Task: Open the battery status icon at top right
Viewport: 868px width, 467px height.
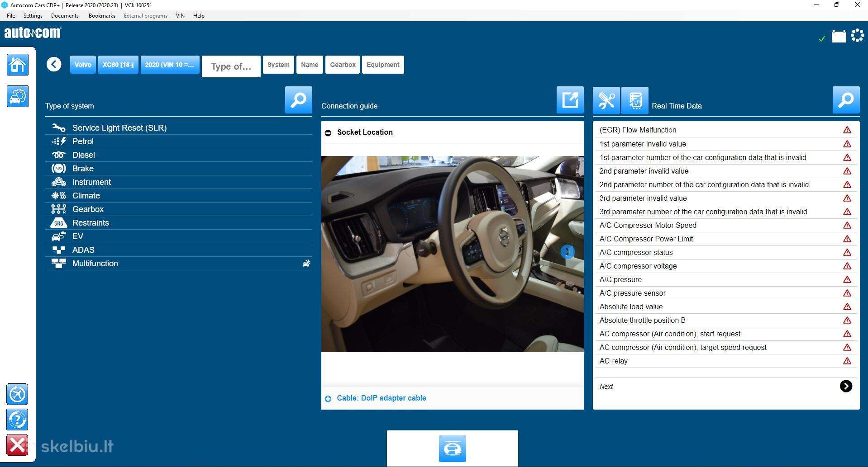Action: click(x=839, y=36)
